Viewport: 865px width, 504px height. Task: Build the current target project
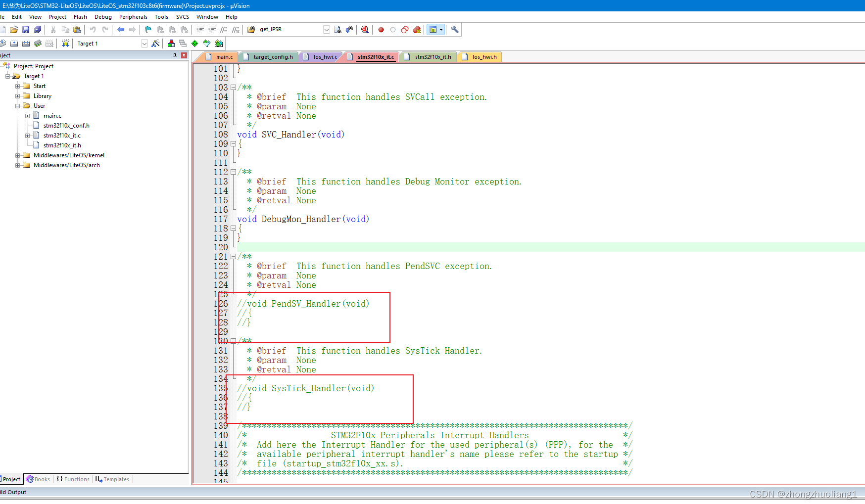pos(14,44)
